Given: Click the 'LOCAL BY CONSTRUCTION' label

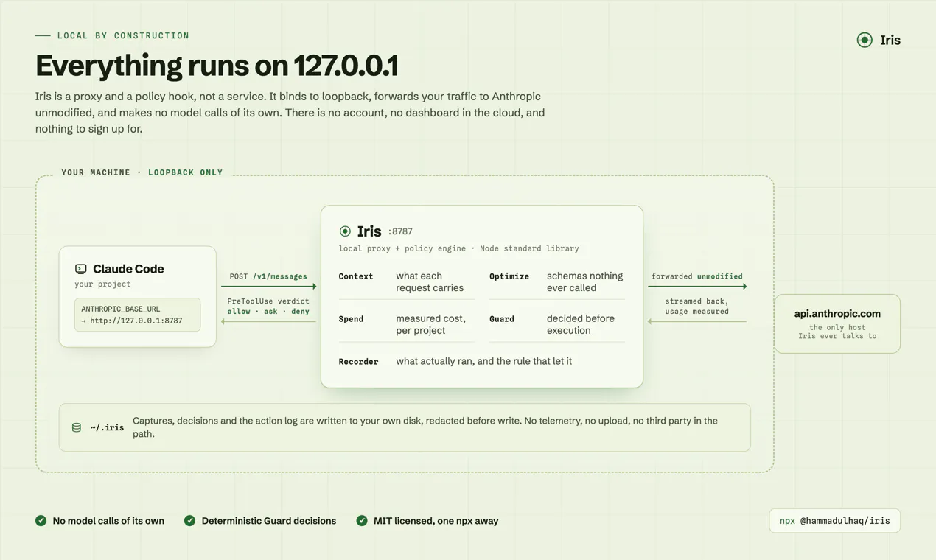Looking at the screenshot, I should click(x=123, y=35).
